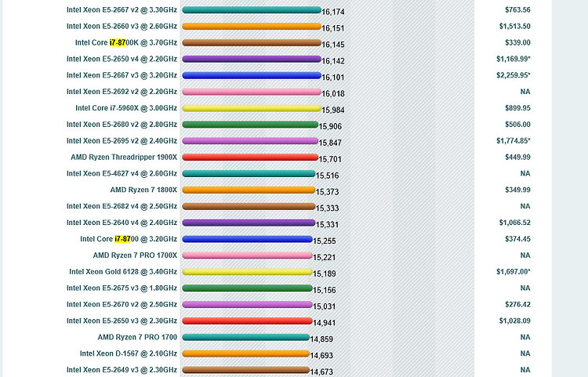Click the NA price for Xeon D-1567

pos(525,353)
